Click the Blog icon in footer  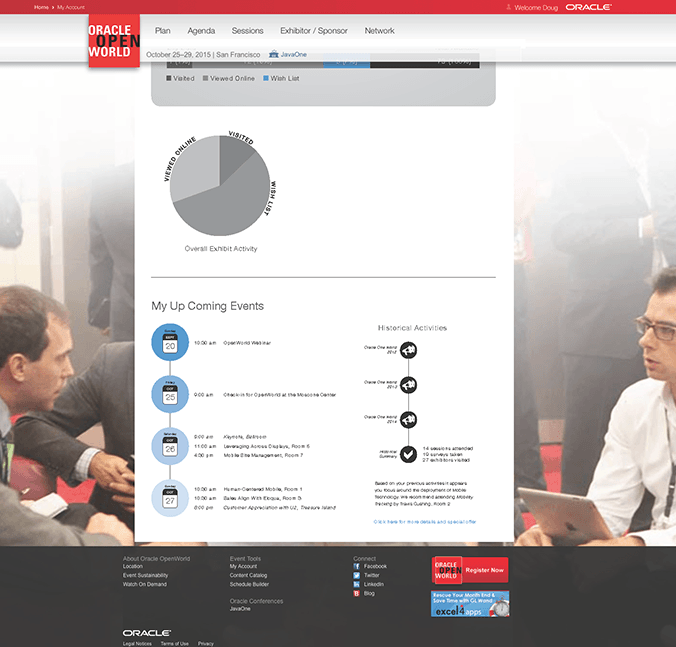point(357,594)
